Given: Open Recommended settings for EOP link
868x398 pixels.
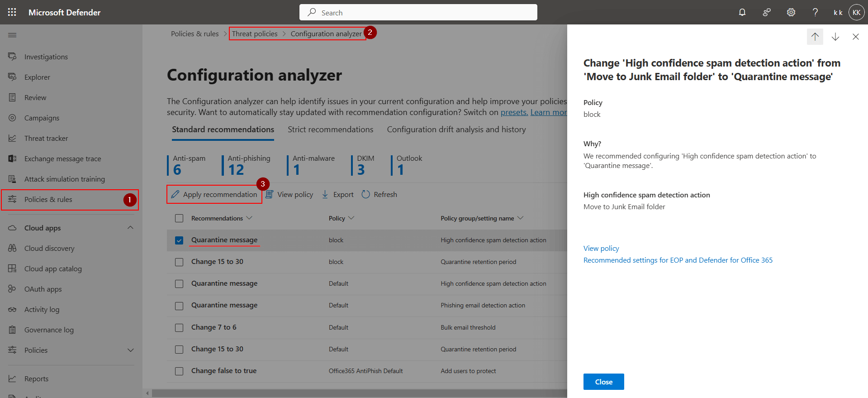Looking at the screenshot, I should [678, 260].
